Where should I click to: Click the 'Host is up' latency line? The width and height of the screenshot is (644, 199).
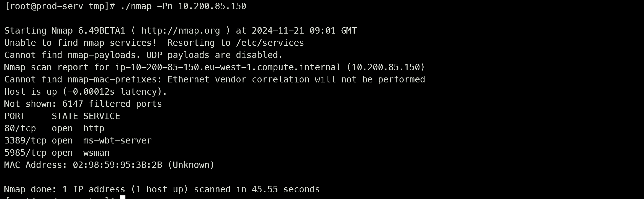click(86, 92)
